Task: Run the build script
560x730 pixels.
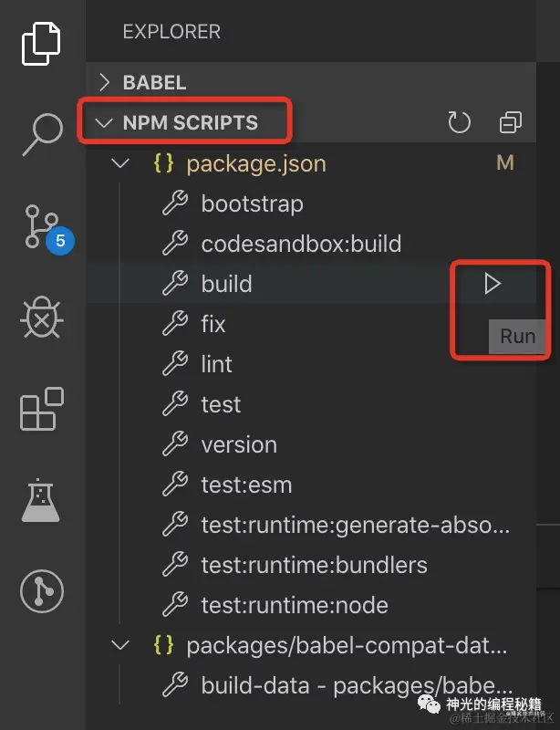Action: point(493,285)
